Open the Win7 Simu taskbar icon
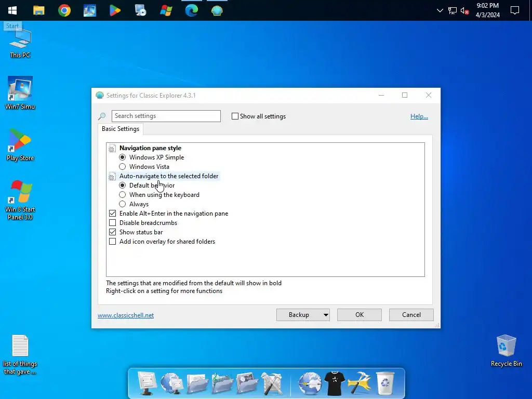This screenshot has width=532, height=399. [89, 10]
